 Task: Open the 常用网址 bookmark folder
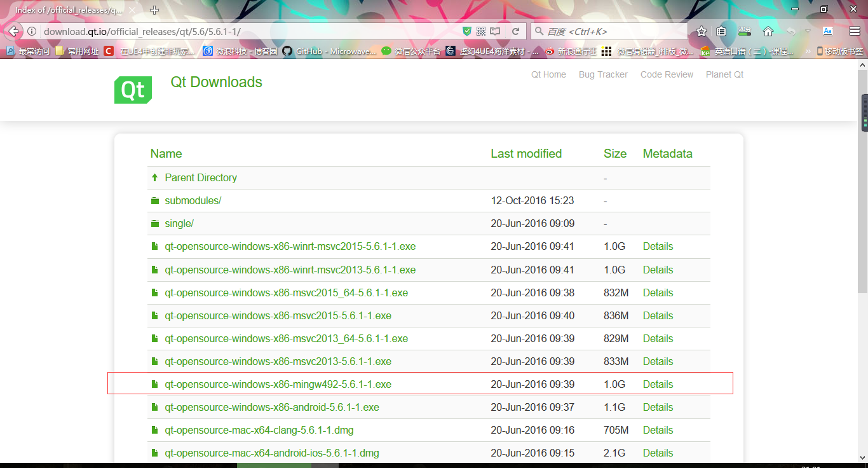[77, 51]
